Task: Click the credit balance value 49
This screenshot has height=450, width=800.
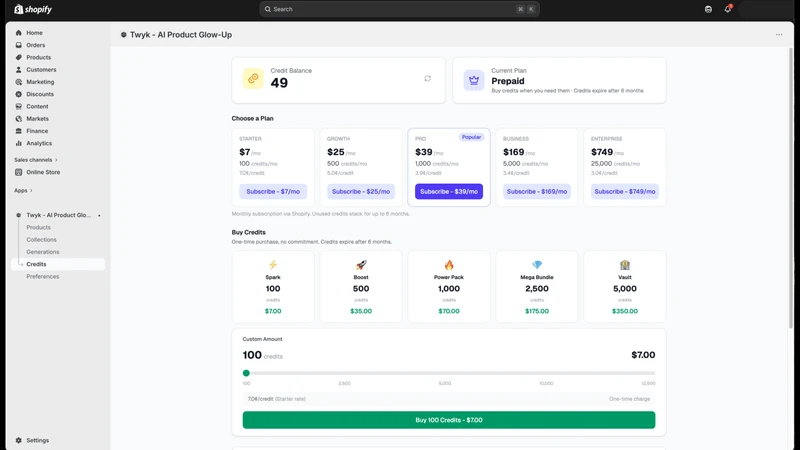Action: [279, 83]
